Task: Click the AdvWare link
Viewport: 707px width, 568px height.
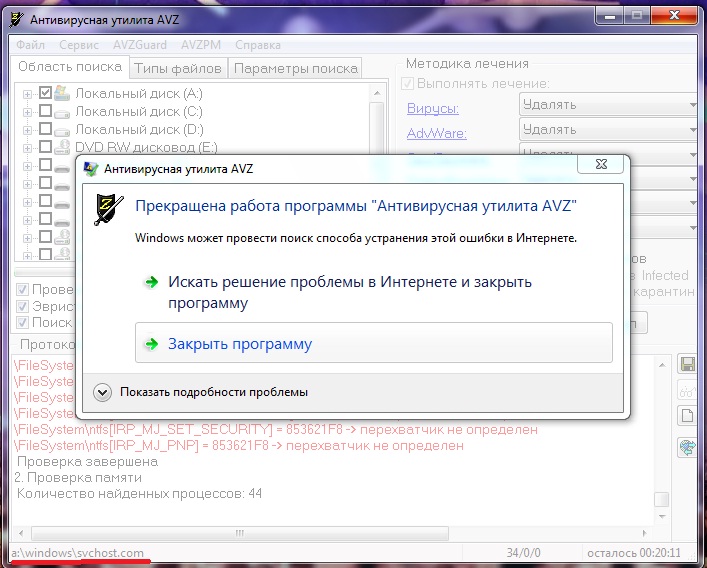Action: pyautogui.click(x=436, y=134)
